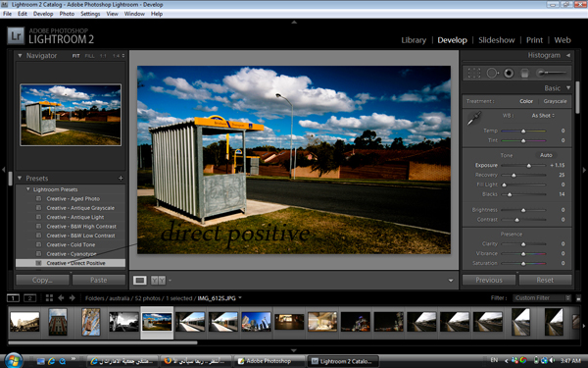Click the Lr logo identity plate
This screenshot has height=368, width=588.
(16, 36)
